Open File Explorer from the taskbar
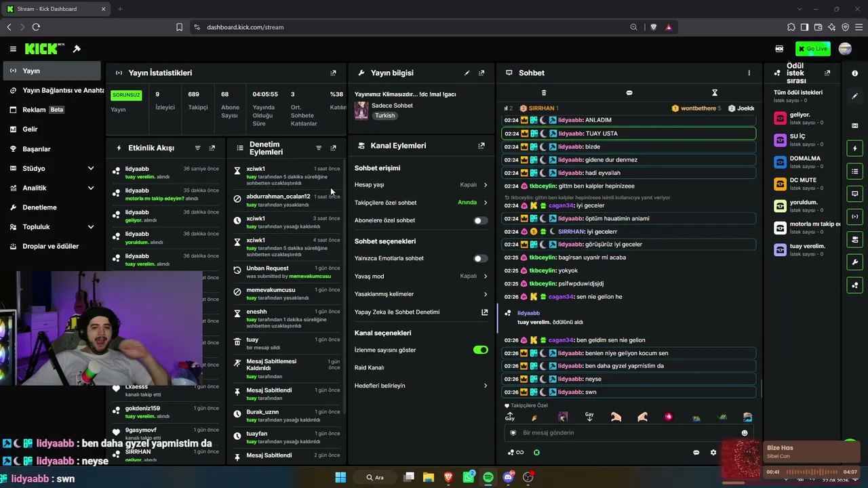The height and width of the screenshot is (488, 868). coord(429,477)
